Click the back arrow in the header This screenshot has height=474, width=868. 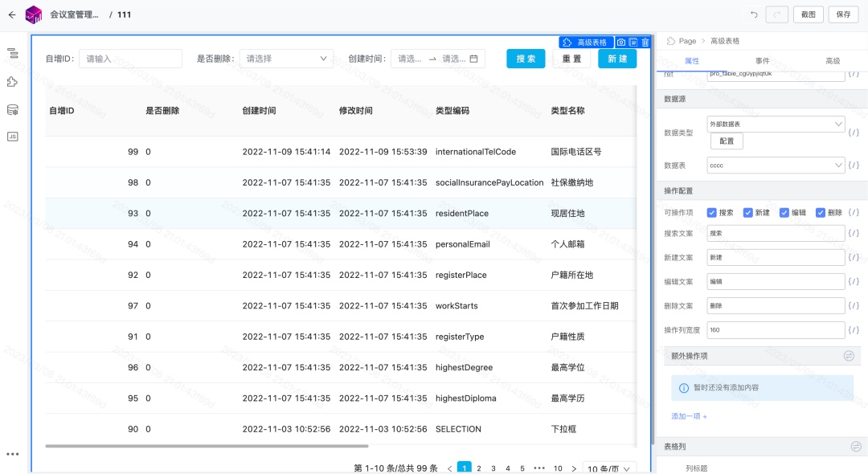(x=12, y=15)
